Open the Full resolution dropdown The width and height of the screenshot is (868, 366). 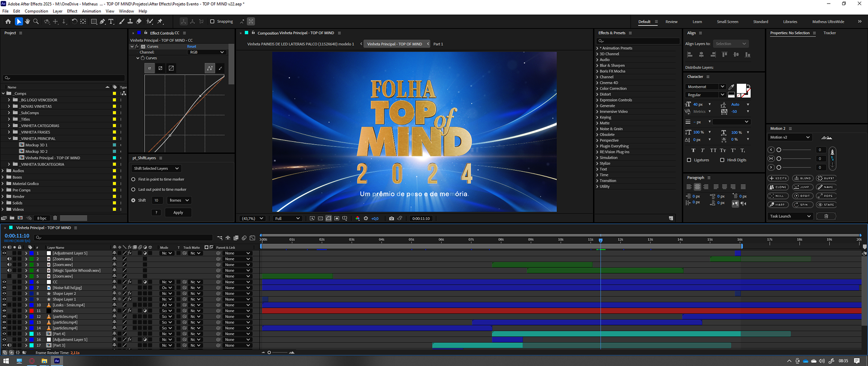coord(288,218)
